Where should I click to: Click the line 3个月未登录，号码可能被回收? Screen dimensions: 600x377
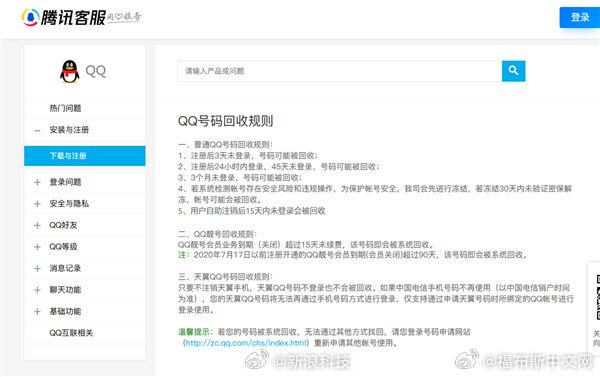(240, 178)
